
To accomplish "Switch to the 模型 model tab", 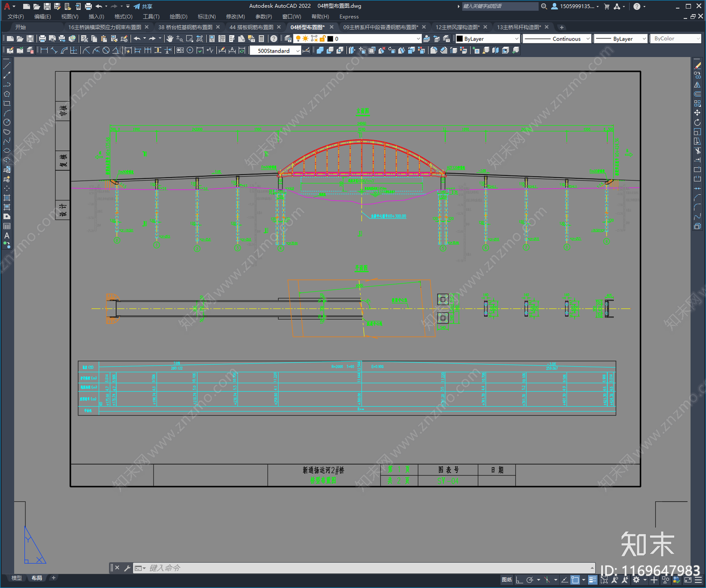I will pos(17,578).
